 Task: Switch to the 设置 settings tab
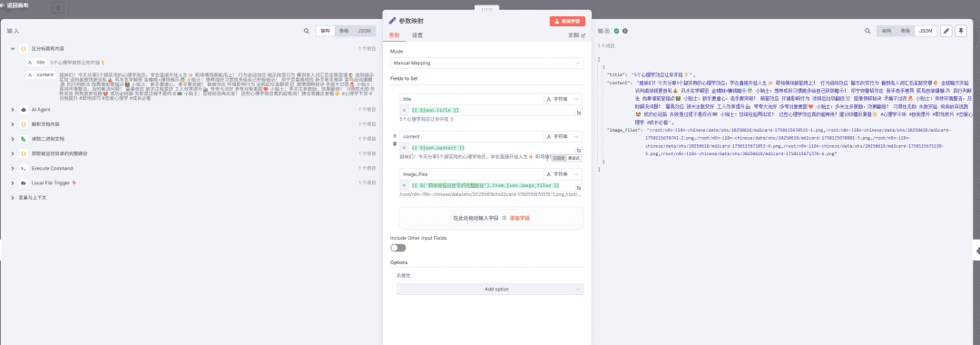[x=417, y=35]
